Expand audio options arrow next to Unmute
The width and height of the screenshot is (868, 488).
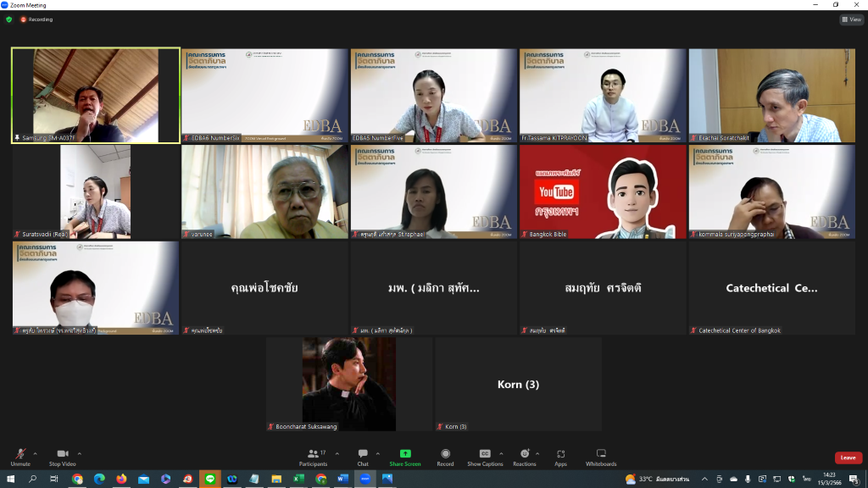[36, 454]
